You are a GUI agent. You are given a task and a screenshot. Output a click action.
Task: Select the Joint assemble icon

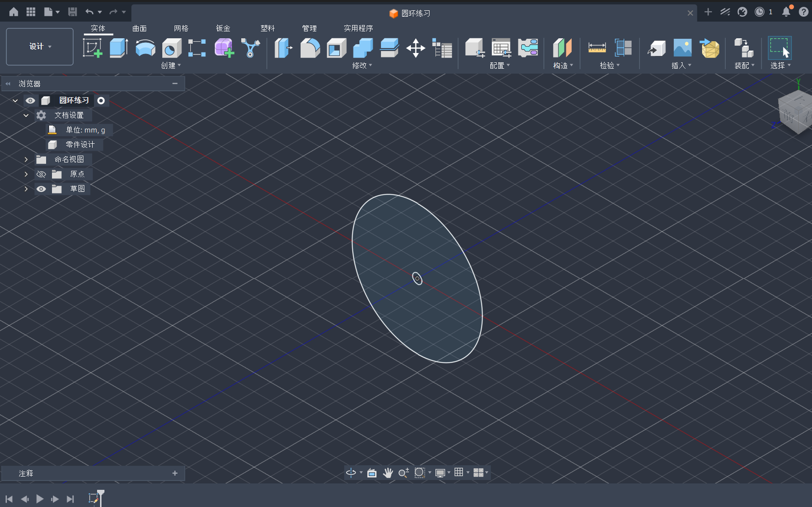[743, 48]
